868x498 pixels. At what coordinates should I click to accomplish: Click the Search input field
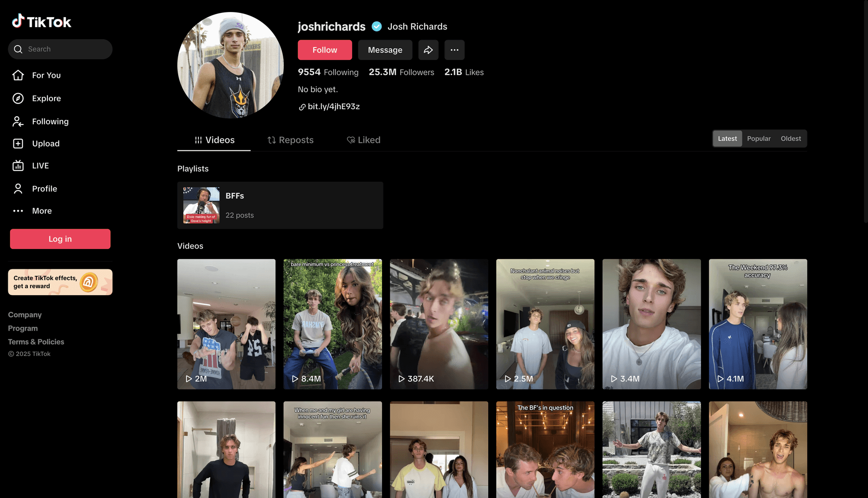pyautogui.click(x=65, y=49)
